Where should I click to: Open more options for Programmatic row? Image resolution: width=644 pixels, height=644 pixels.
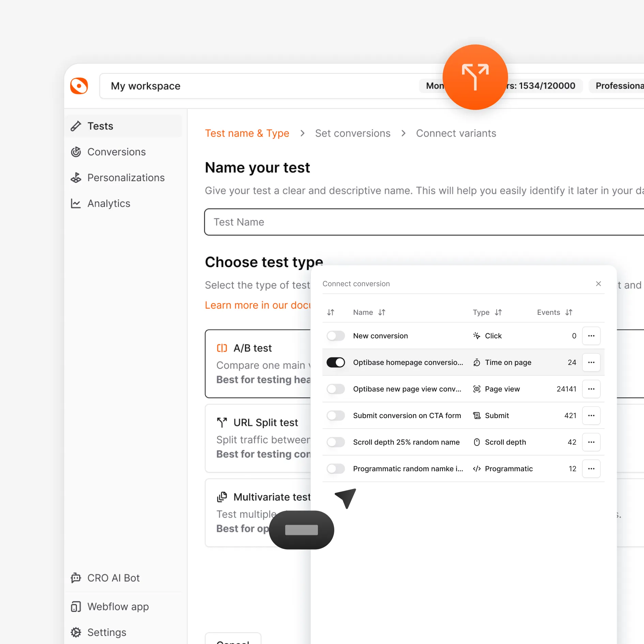tap(591, 469)
